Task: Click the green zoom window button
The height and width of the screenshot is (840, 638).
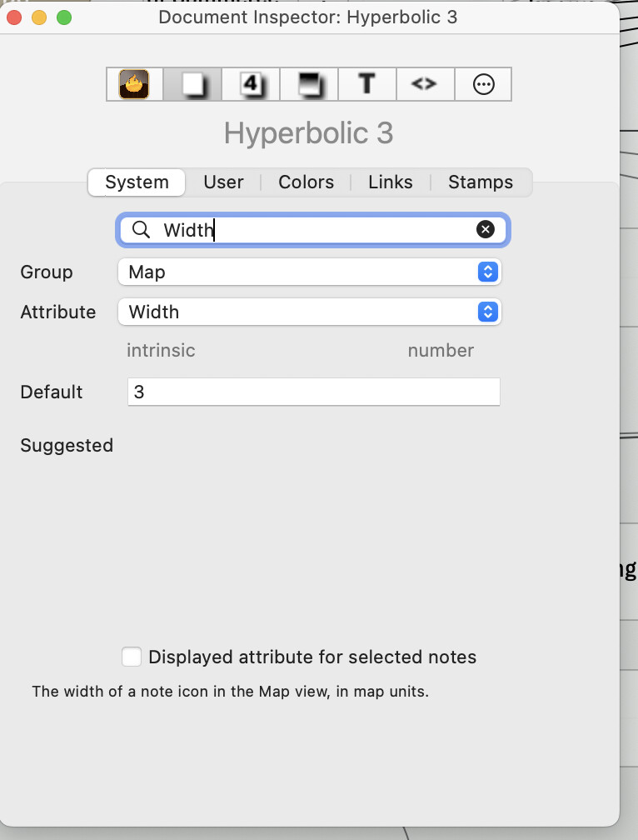Action: click(64, 17)
